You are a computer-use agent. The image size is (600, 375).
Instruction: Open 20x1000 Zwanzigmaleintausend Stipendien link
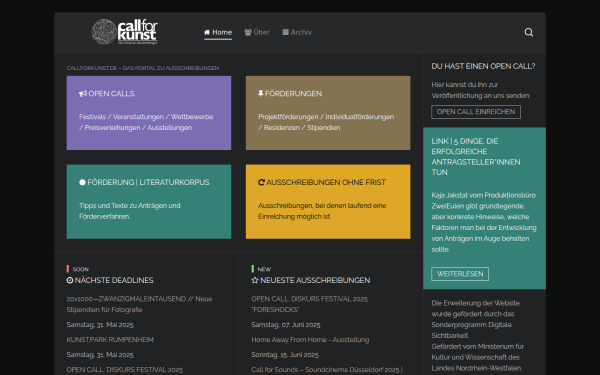(139, 304)
